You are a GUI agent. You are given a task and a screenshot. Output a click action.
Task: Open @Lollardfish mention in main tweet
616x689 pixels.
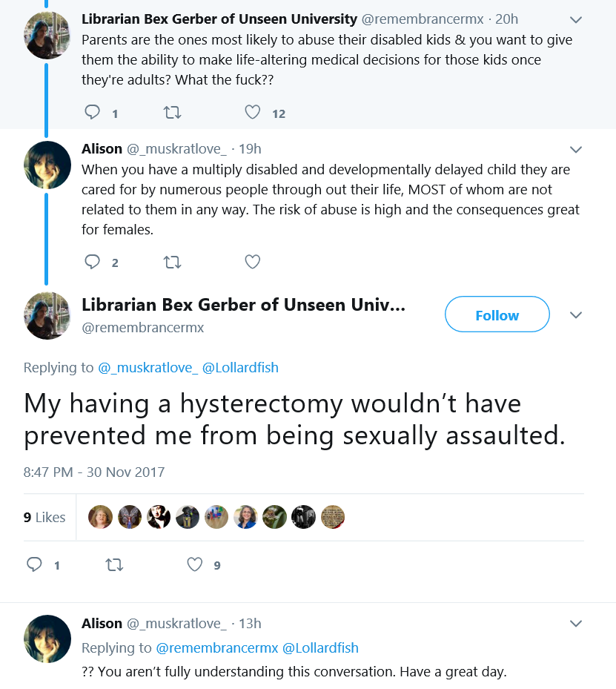pyautogui.click(x=240, y=367)
